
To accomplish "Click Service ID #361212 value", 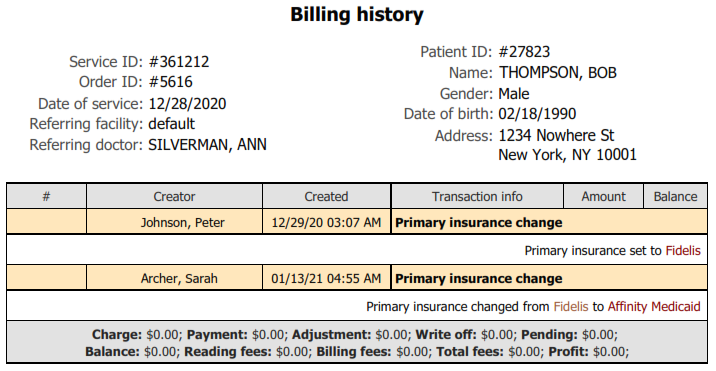I will 179,62.
